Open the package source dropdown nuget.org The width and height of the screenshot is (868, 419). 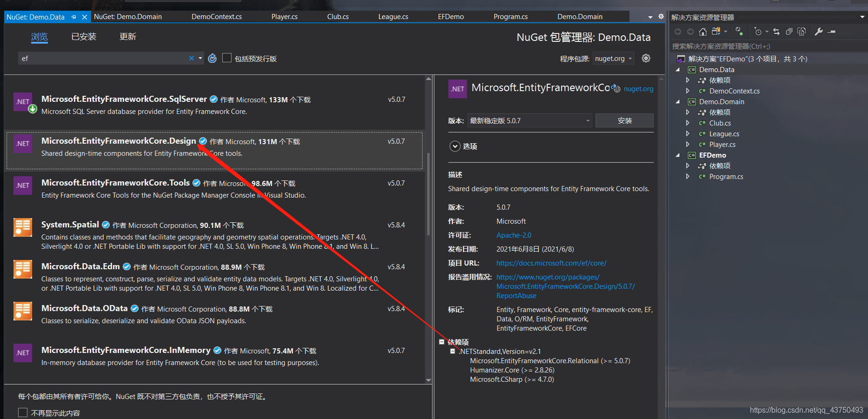point(613,59)
